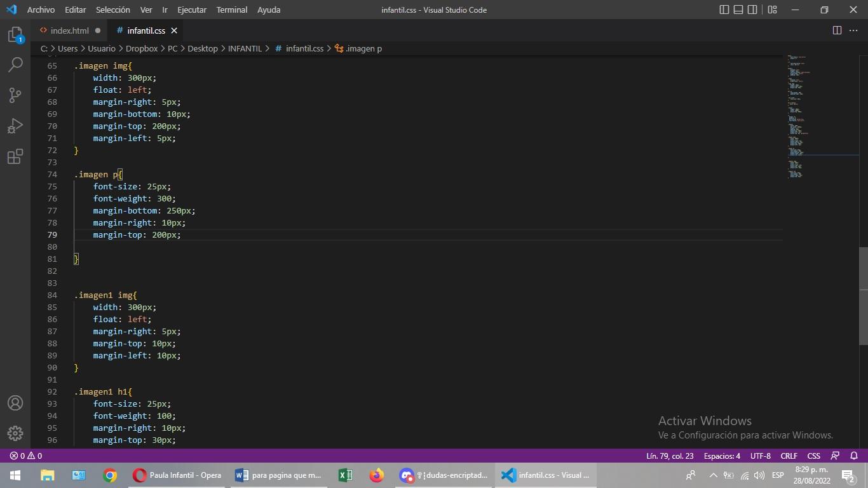Open the Manage gear menu
This screenshot has height=488, width=868.
coord(15,433)
